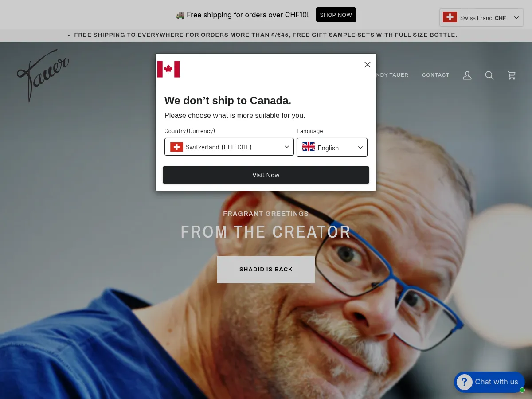
Task: Click the Canadian flag in popup
Action: coord(168,69)
